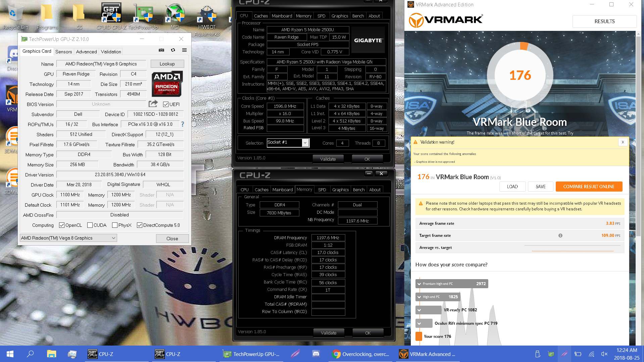Click the BIOS share/export arrow icon
This screenshot has width=644, height=362.
click(153, 104)
